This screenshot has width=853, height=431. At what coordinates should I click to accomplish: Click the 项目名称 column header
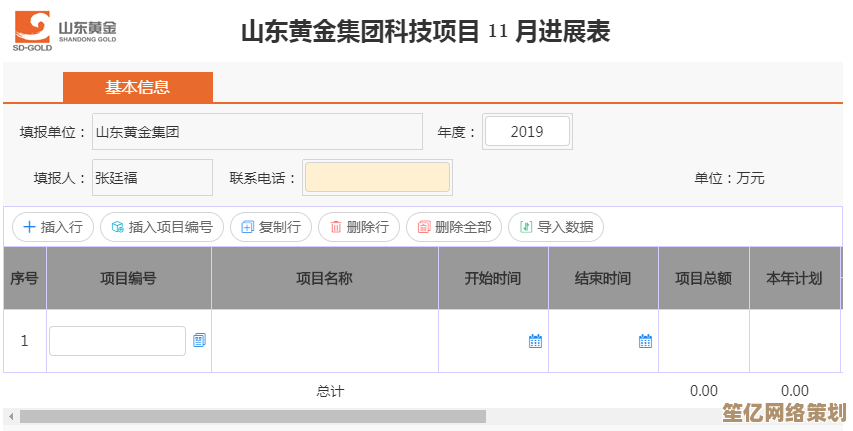[325, 278]
